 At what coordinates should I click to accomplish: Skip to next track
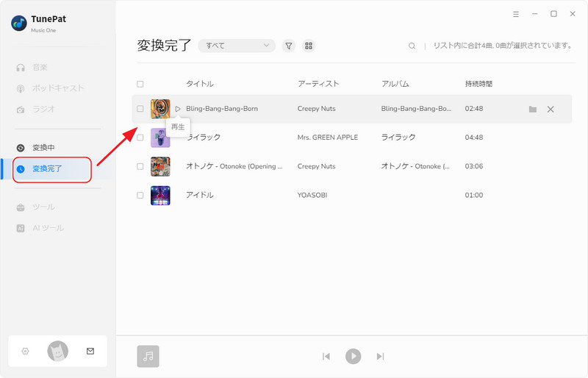(380, 356)
